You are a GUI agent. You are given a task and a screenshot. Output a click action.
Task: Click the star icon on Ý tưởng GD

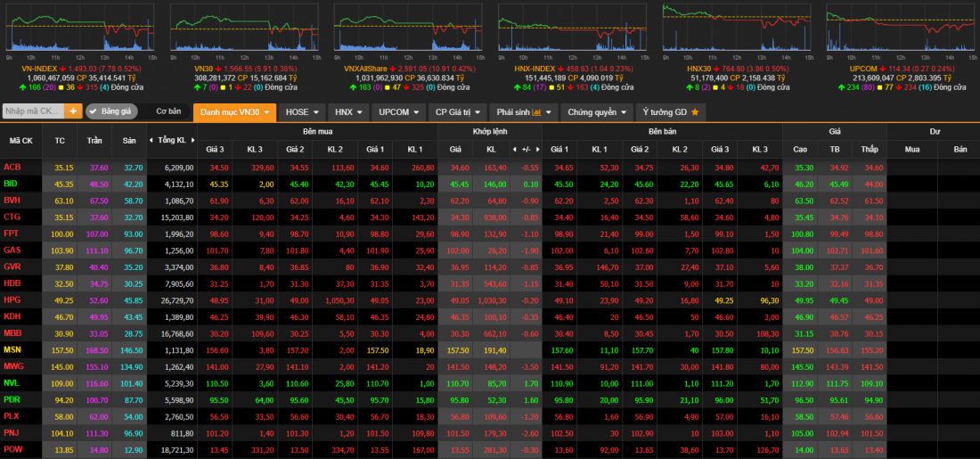[694, 112]
